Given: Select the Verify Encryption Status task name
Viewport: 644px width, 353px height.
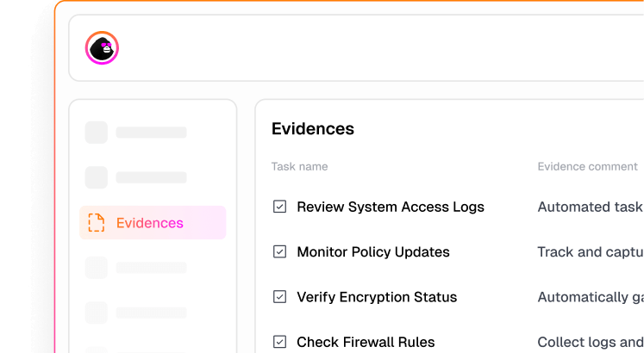Looking at the screenshot, I should click(376, 297).
